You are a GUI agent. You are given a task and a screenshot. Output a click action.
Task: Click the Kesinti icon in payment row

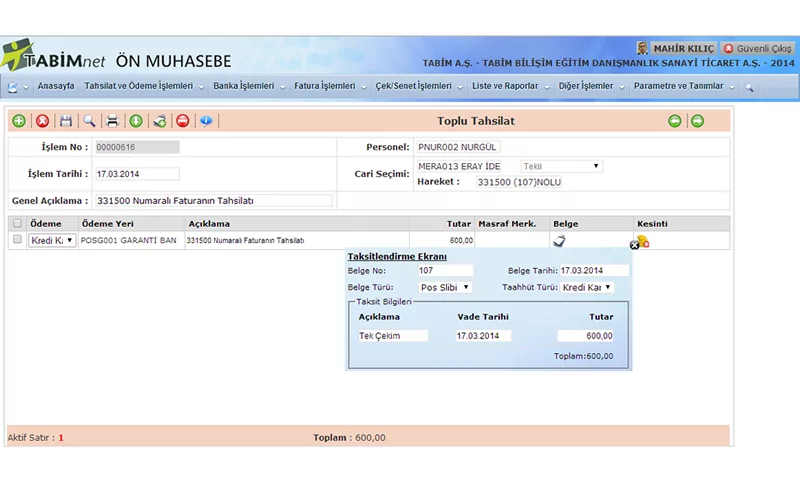click(x=643, y=241)
